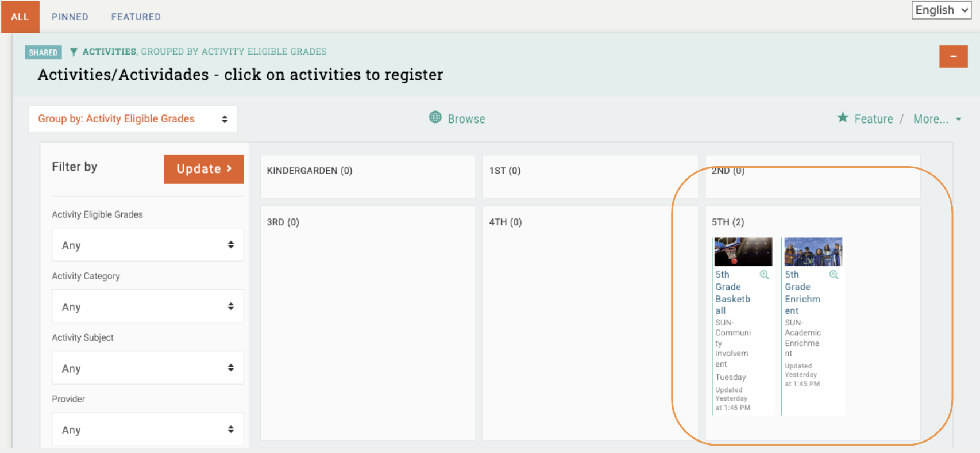Click the star icon next to Feature

click(x=843, y=118)
